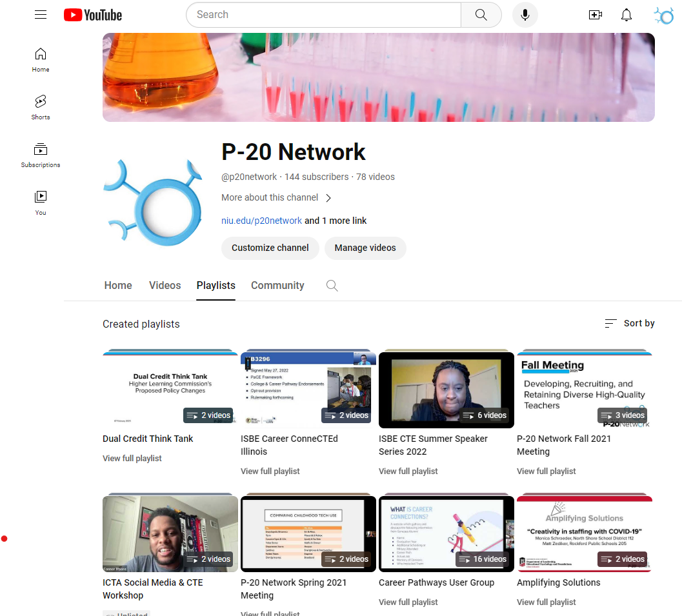Click the search magnifier button
The height and width of the screenshot is (616, 682).
(481, 15)
